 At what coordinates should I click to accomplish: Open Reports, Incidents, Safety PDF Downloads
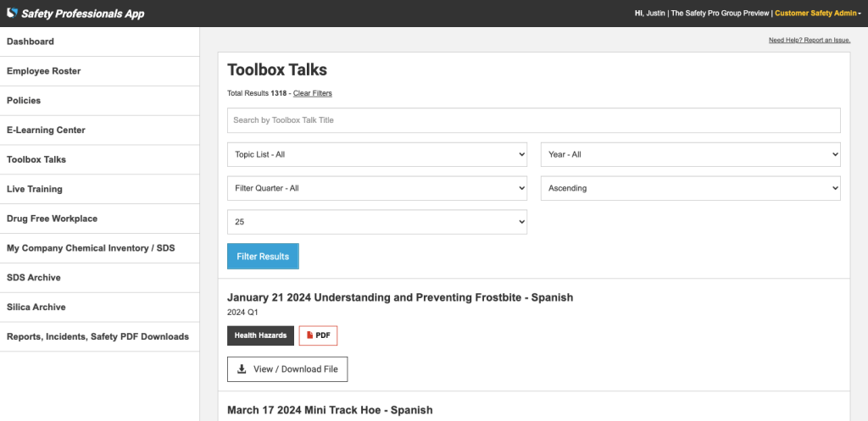(x=100, y=336)
